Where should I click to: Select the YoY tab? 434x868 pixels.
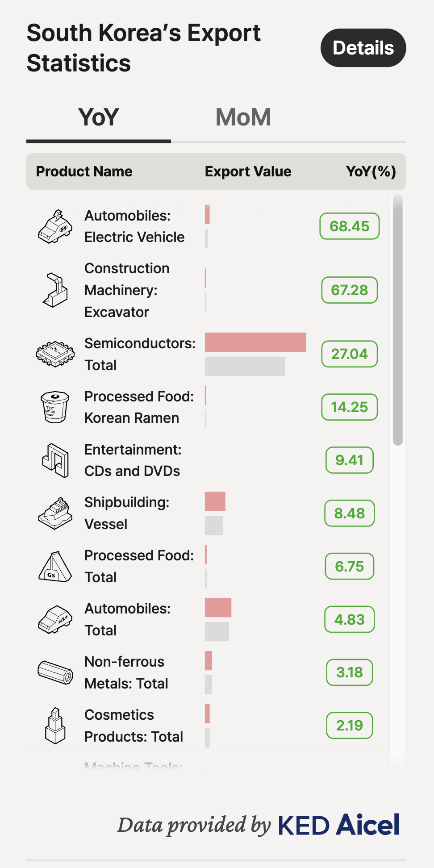point(98,117)
